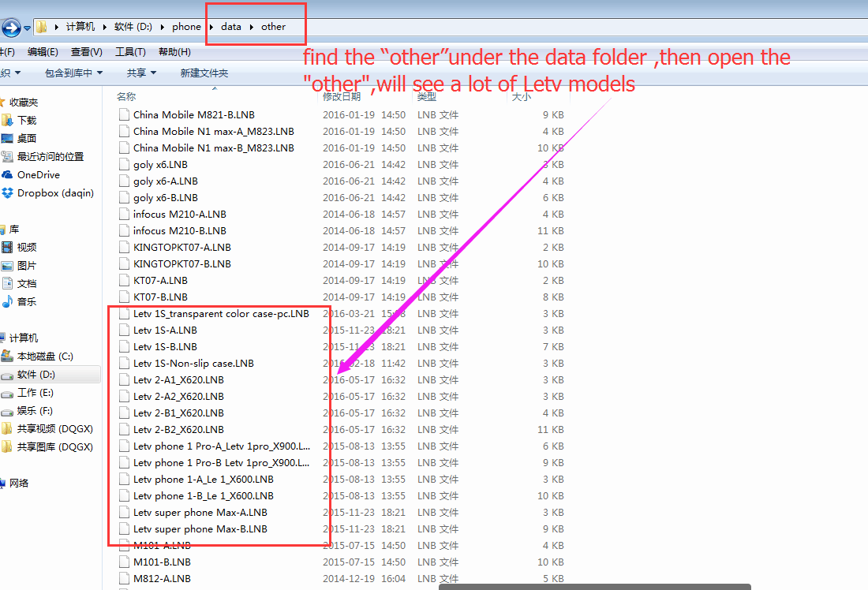This screenshot has height=590, width=868.
Task: Click file icon of KT07-B.LNB
Action: (x=124, y=297)
